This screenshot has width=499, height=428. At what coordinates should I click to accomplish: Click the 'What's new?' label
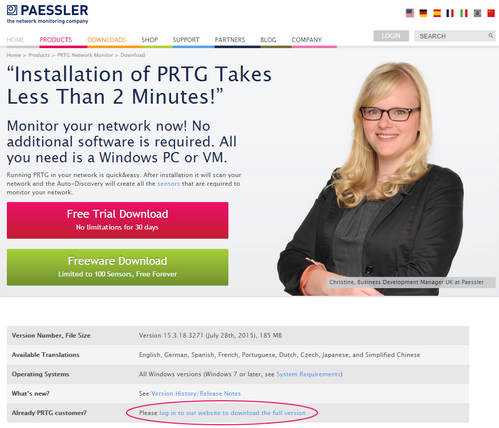[x=30, y=393]
